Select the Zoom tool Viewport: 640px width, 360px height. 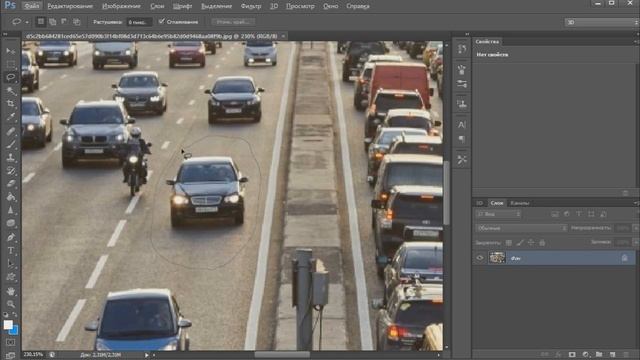11,304
